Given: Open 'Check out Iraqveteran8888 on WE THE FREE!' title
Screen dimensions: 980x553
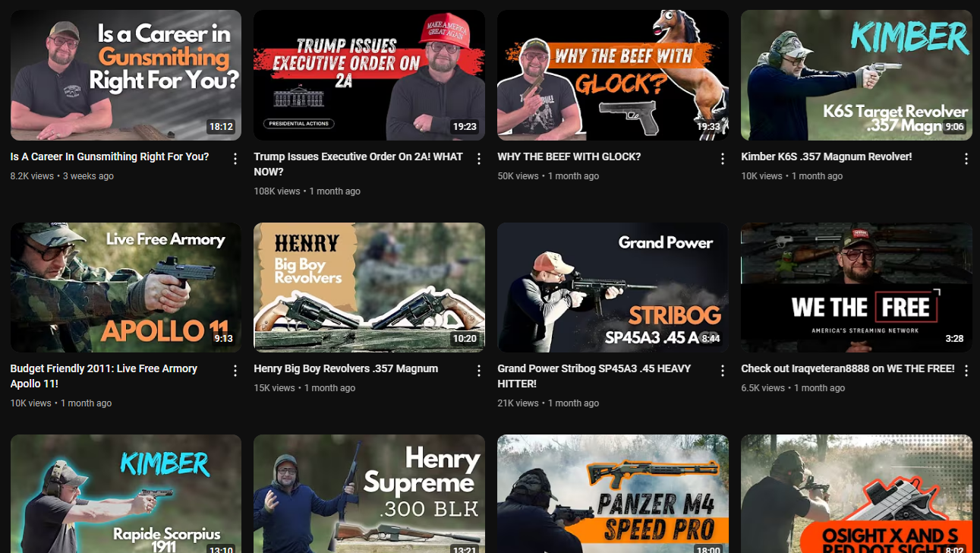Looking at the screenshot, I should point(847,368).
